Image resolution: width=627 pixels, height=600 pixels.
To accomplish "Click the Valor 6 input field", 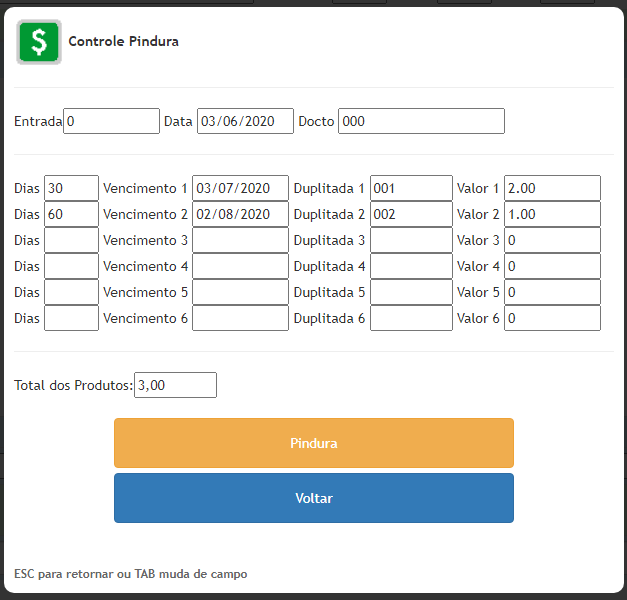I will (552, 318).
